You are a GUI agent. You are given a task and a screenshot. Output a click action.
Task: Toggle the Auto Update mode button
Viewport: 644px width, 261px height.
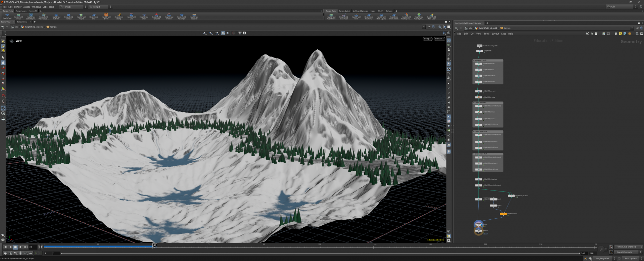point(630,258)
